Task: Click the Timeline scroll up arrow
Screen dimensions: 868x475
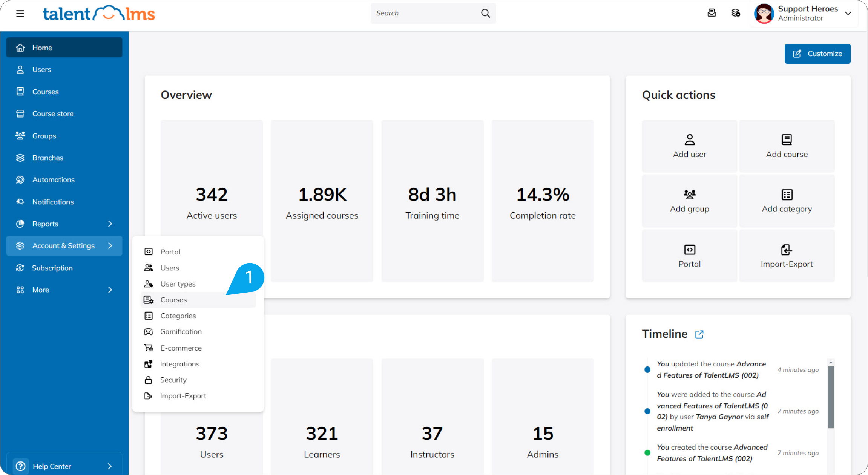Action: [831, 362]
